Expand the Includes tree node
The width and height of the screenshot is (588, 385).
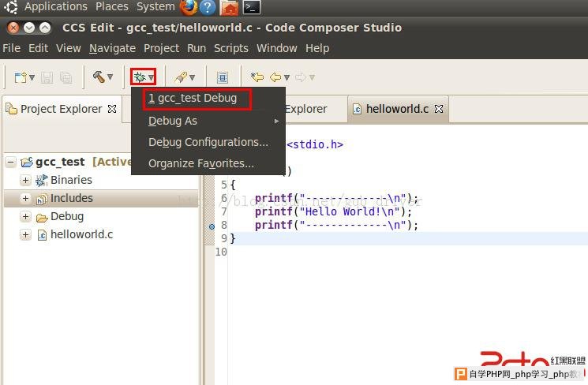point(25,198)
